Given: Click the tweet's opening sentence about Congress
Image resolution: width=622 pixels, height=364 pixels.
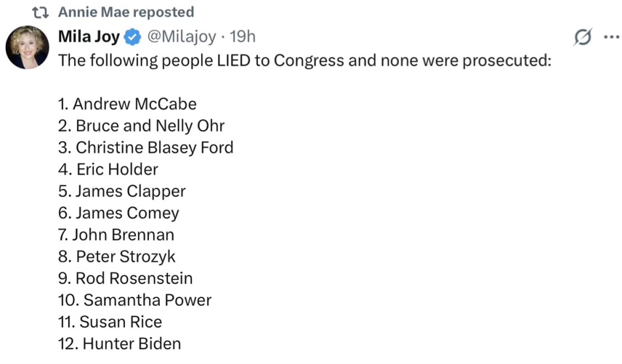Looking at the screenshot, I should (x=304, y=60).
